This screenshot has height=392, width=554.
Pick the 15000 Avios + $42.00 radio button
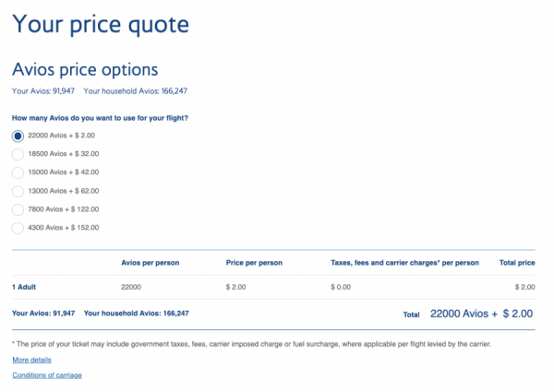18,172
